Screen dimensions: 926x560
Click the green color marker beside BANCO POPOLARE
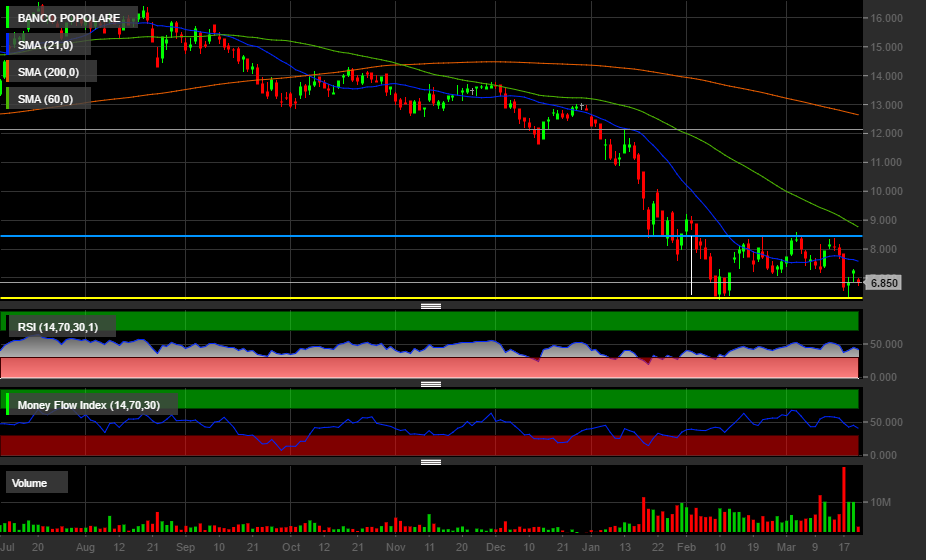[x=8, y=18]
